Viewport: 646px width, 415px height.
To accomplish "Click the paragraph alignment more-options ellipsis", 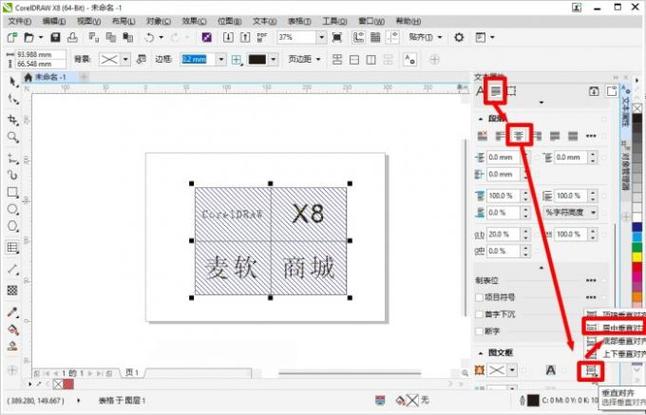I will coord(591,136).
